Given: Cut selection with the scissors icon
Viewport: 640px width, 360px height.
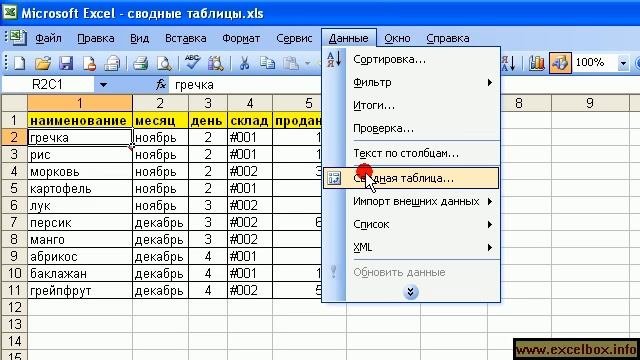Looking at the screenshot, I should click(x=244, y=63).
